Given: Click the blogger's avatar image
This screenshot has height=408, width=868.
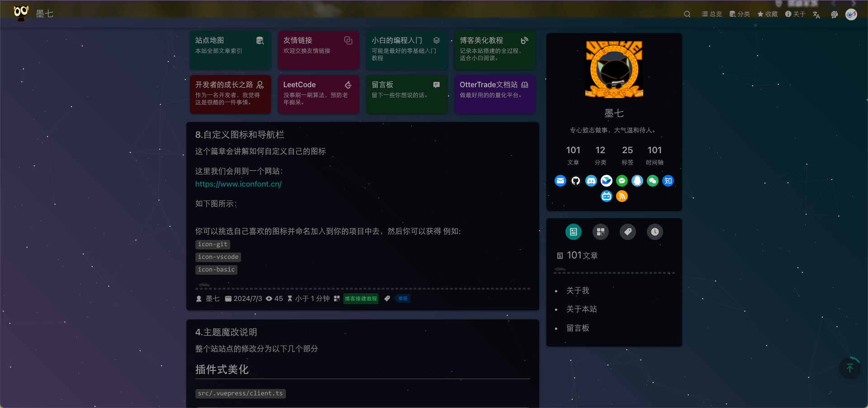Looking at the screenshot, I should click(x=614, y=69).
